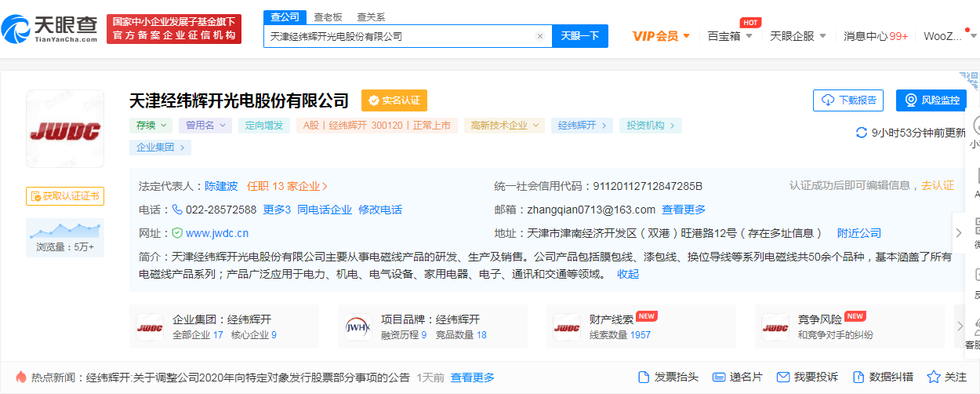Advance the cards with the right arrow
Viewport: 980px width, 394px height.
(960, 327)
